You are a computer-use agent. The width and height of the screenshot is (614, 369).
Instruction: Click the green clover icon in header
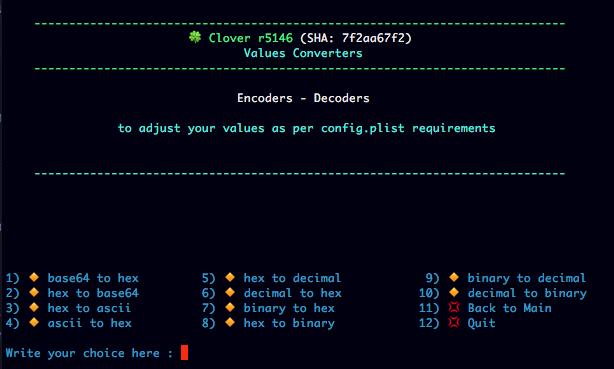tap(195, 37)
